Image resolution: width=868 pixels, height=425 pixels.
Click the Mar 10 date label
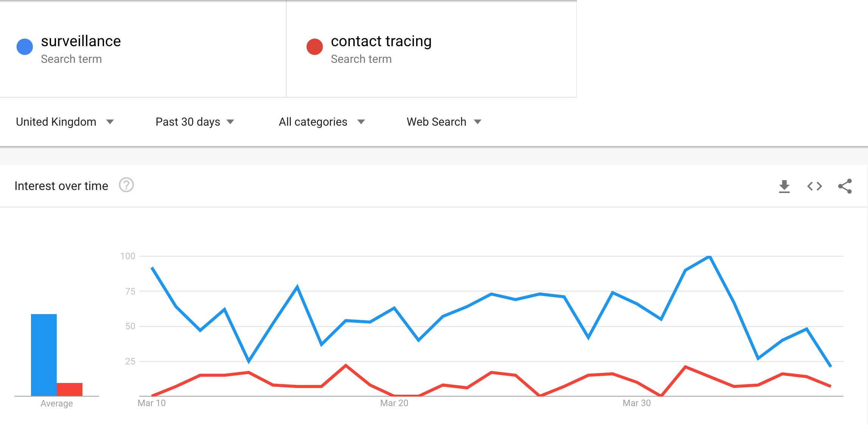tap(152, 403)
